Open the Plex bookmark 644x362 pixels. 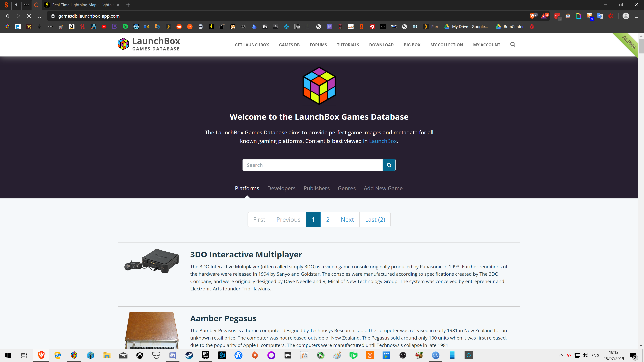click(x=431, y=26)
